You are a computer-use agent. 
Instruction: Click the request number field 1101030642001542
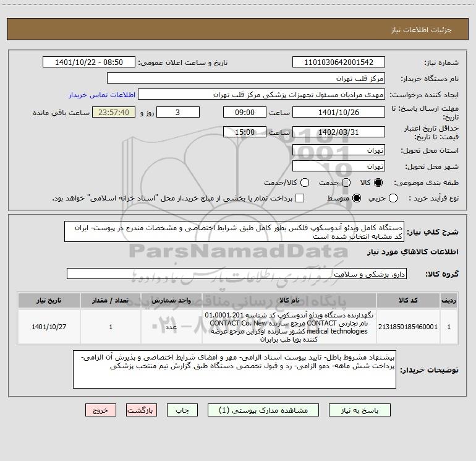click(x=339, y=62)
